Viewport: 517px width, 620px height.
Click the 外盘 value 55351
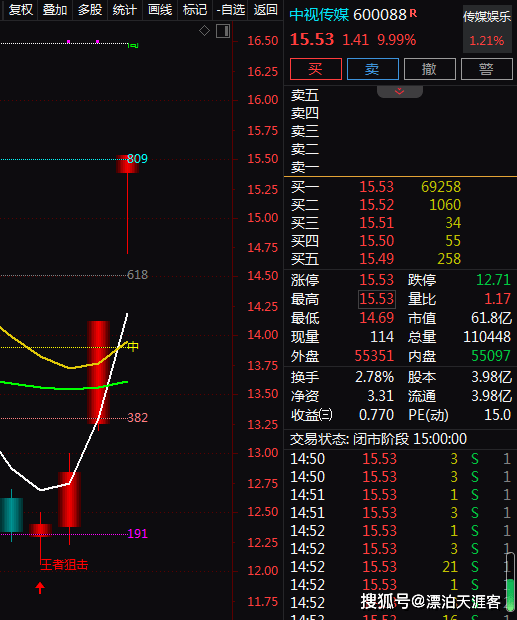pyautogui.click(x=374, y=356)
